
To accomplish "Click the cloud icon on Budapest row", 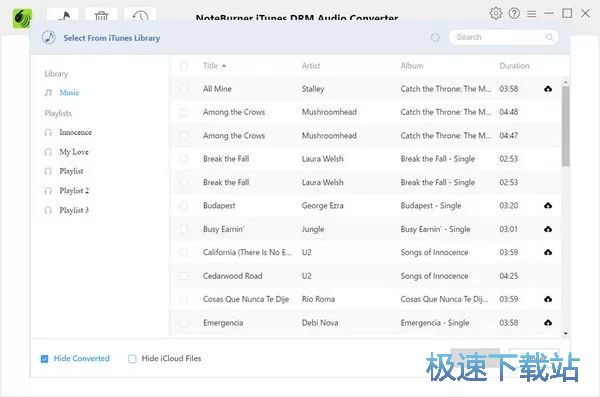I will (x=548, y=206).
